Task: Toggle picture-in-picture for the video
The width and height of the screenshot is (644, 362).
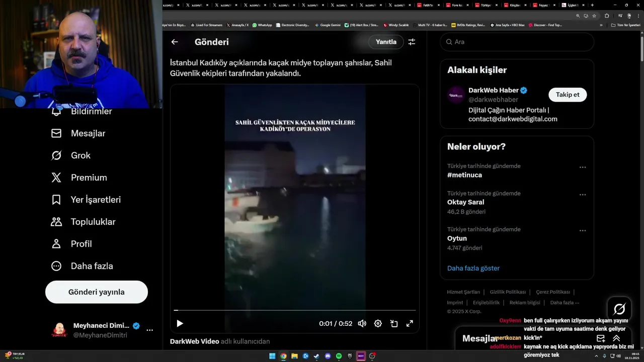Action: 394,323
